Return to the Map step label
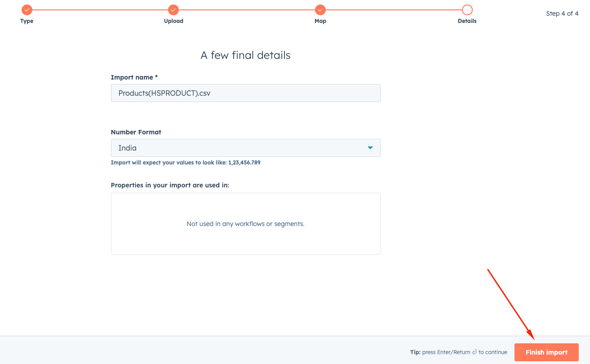 320,21
